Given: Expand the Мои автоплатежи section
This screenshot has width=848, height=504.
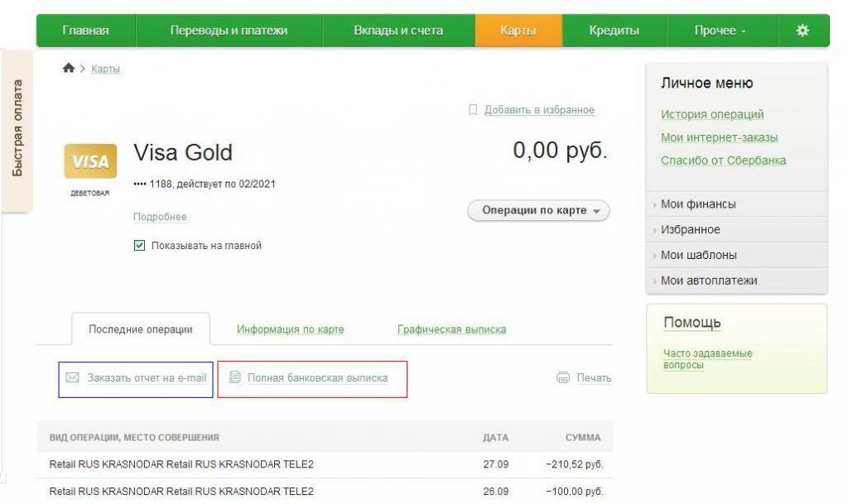Looking at the screenshot, I should tap(709, 281).
